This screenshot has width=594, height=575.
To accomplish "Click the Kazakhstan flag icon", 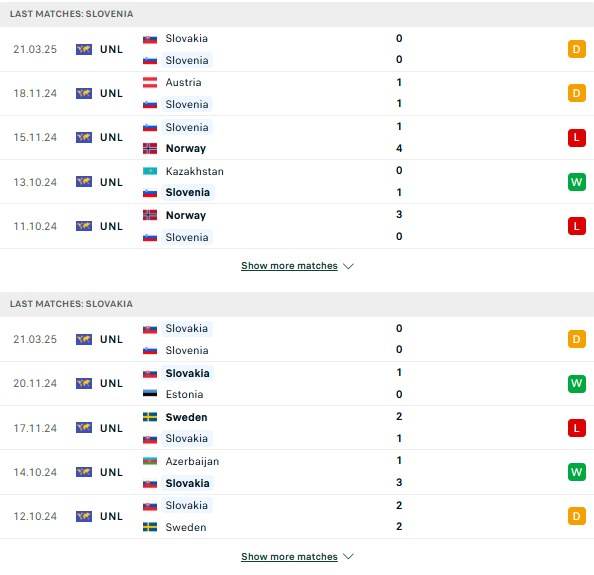I will coord(150,171).
